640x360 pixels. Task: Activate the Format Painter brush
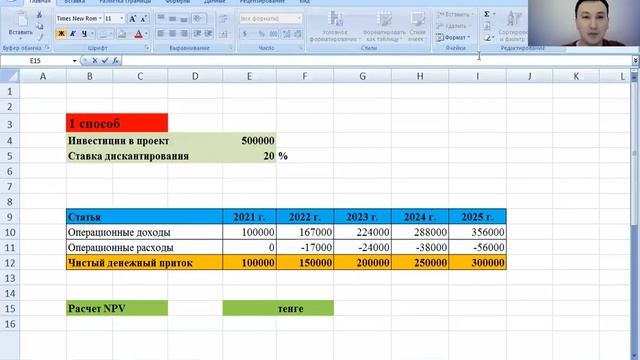point(40,37)
